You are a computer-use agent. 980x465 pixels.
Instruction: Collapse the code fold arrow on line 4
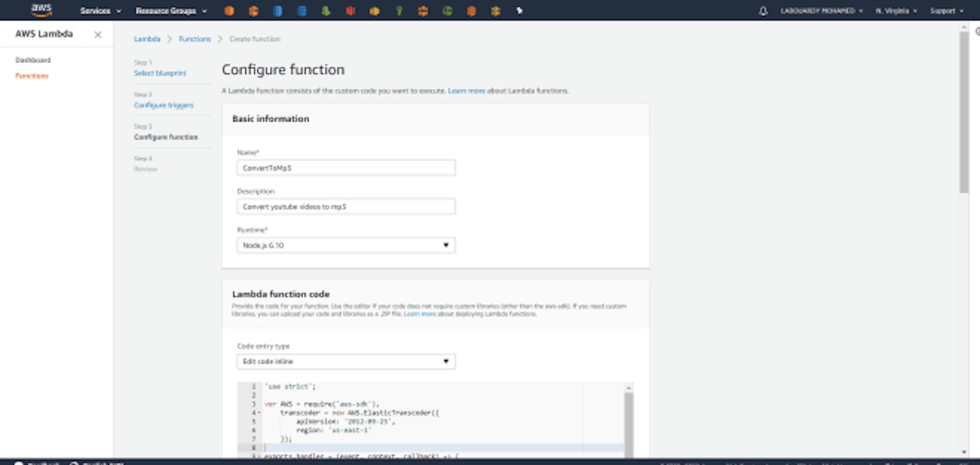point(259,412)
